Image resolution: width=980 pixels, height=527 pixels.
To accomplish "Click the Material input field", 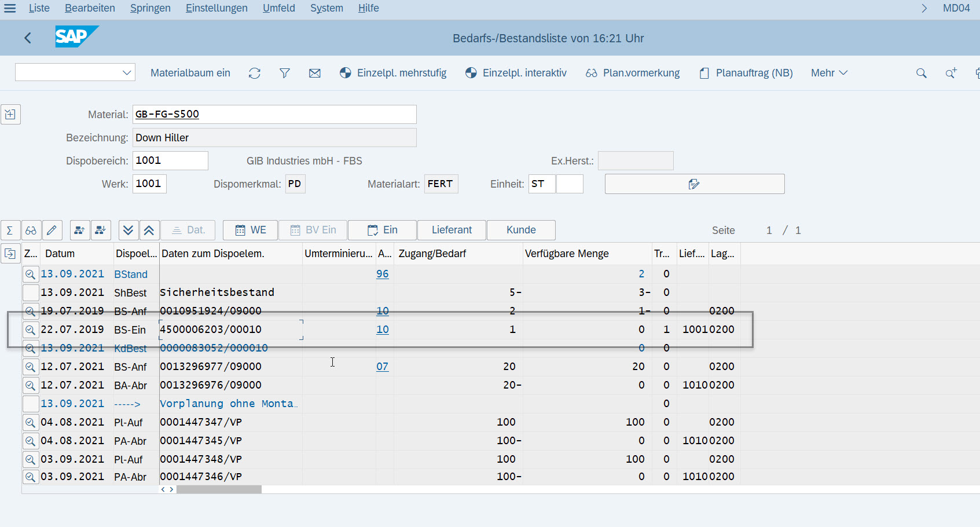I will click(x=274, y=114).
